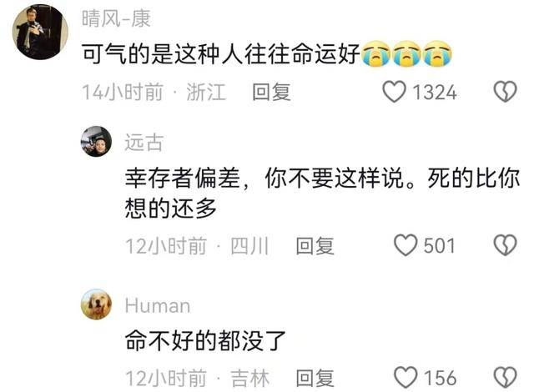Open the golden dog avatar of Human
534x392 pixels.
tap(96, 304)
